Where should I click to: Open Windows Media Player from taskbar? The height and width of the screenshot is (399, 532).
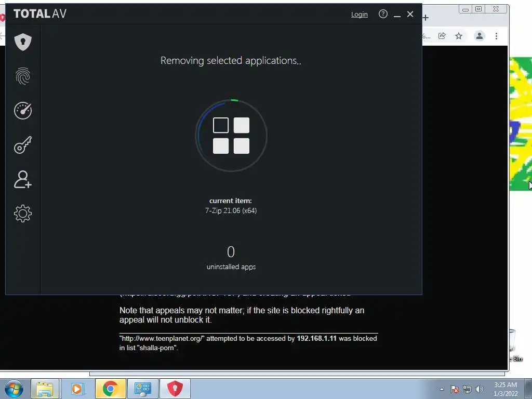tap(77, 389)
